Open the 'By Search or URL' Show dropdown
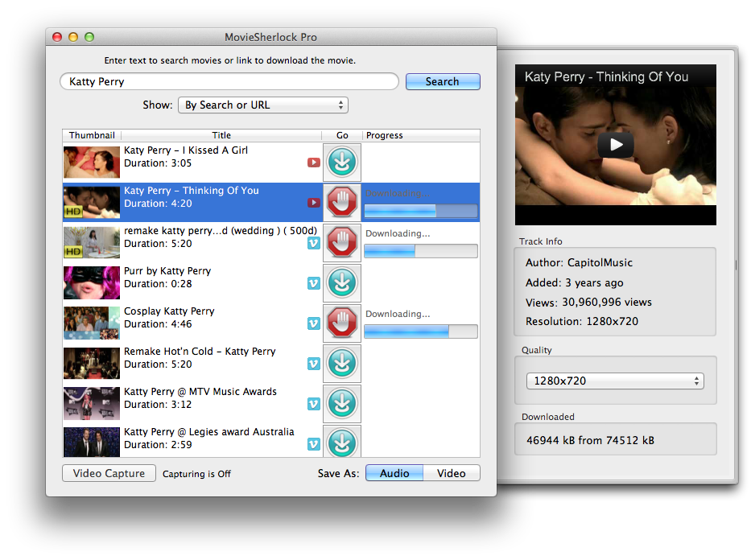751x560 pixels. pyautogui.click(x=263, y=105)
